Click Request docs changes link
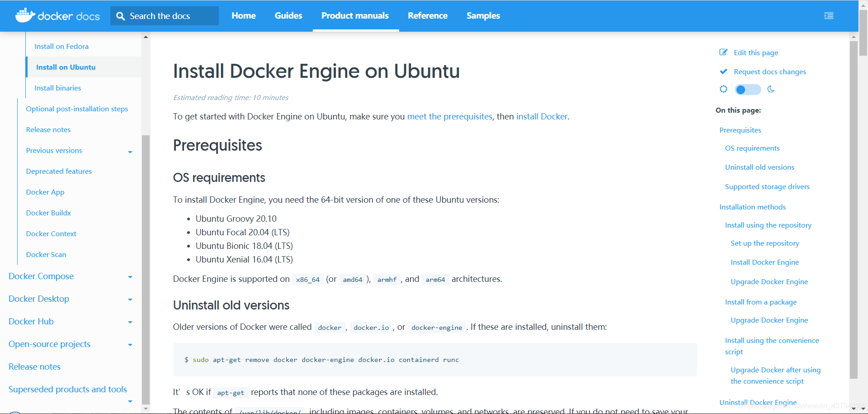The width and height of the screenshot is (868, 414). click(770, 71)
